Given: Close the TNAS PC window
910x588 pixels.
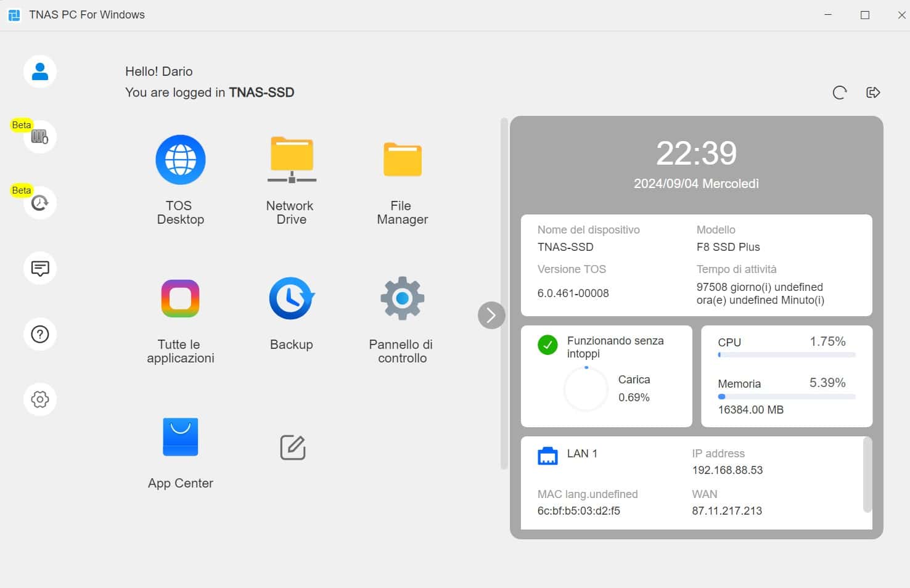Looking at the screenshot, I should pos(901,15).
